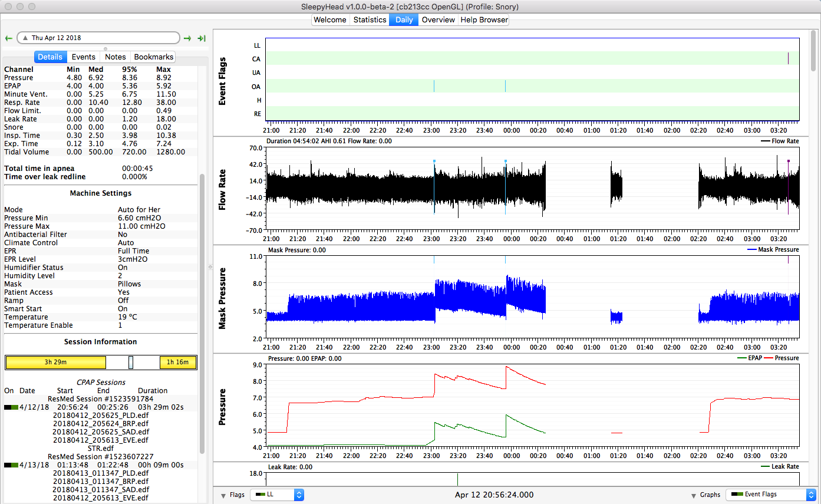Viewport: 821px width, 504px height.
Task: Click the vertical Event Flags graph title
Action: tap(223, 81)
